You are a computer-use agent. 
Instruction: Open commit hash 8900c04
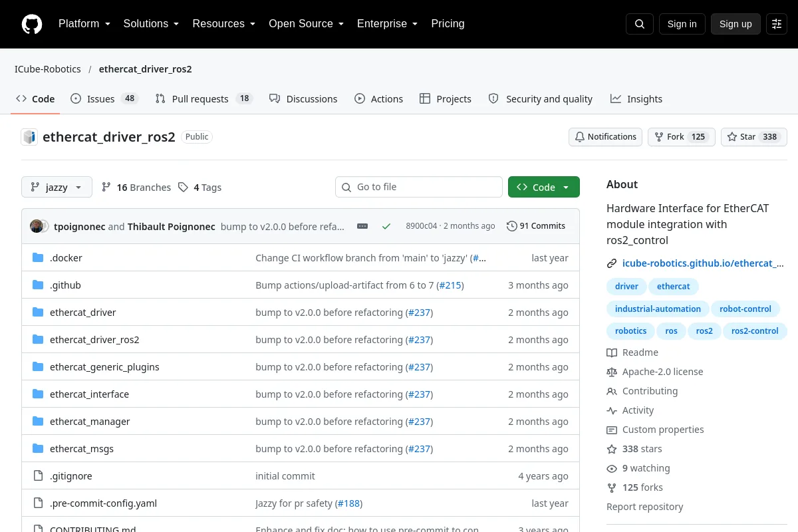pyautogui.click(x=422, y=226)
